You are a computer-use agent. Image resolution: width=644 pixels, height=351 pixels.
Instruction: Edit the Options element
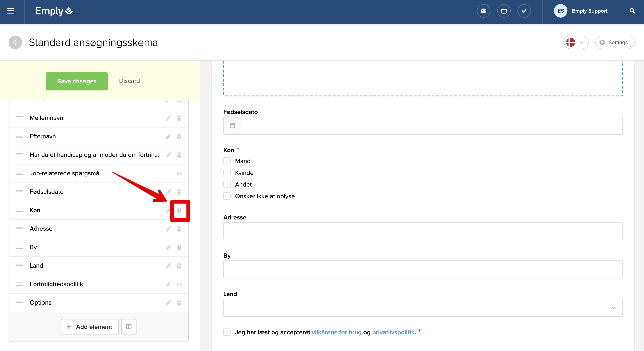168,303
